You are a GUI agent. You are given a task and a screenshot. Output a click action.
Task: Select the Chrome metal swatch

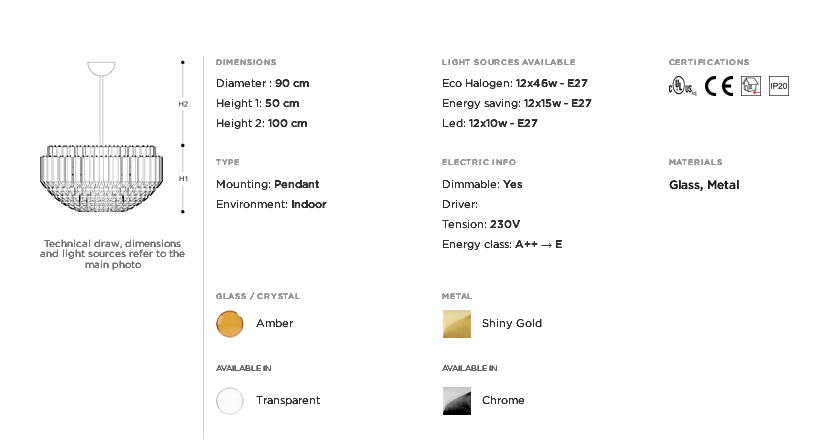pos(457,401)
